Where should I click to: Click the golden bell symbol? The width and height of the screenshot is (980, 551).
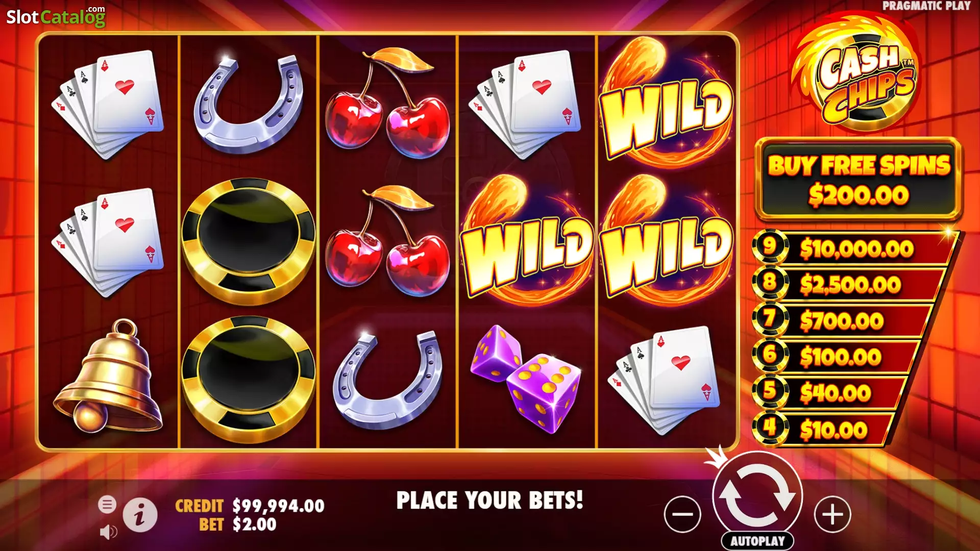[108, 376]
